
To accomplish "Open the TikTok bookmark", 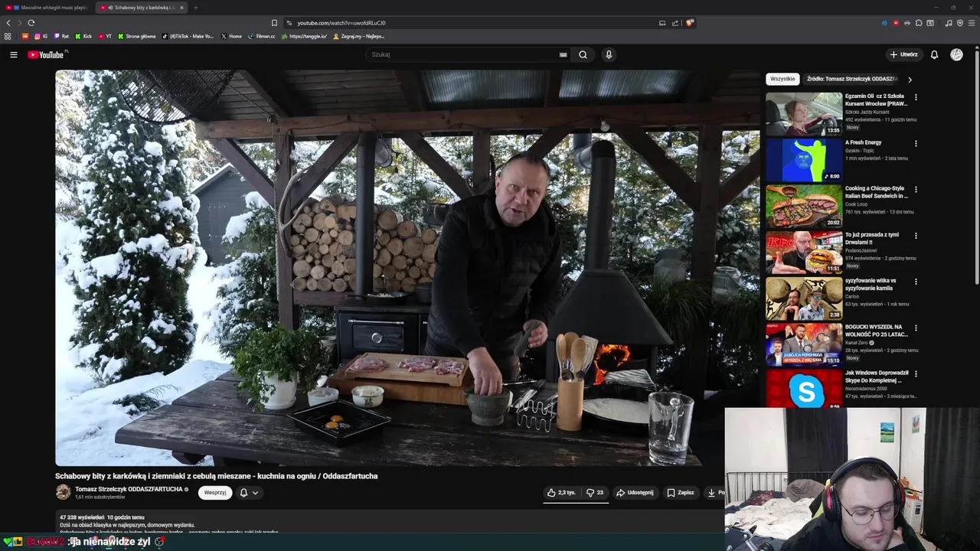I will click(x=188, y=36).
